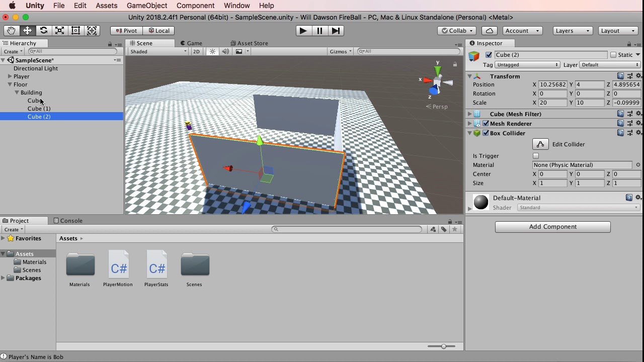Open the Shaded draw mode dropdown

point(158,51)
